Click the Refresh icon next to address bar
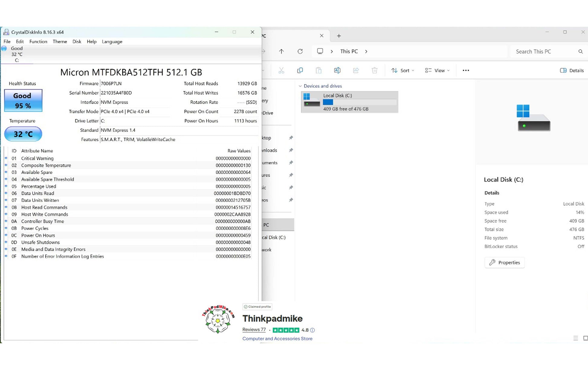This screenshot has width=588, height=370. point(300,51)
